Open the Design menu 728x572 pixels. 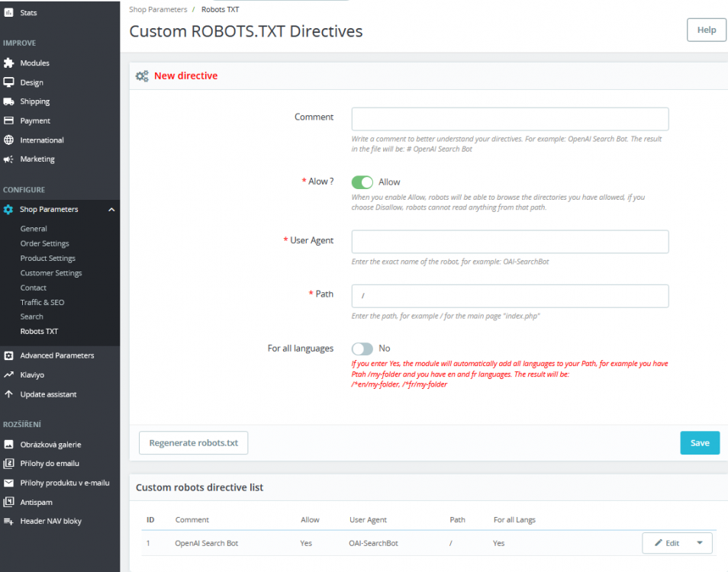pyautogui.click(x=31, y=82)
